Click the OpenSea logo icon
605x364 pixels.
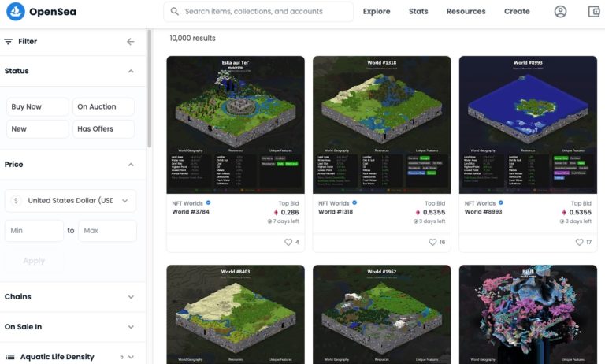(16, 11)
